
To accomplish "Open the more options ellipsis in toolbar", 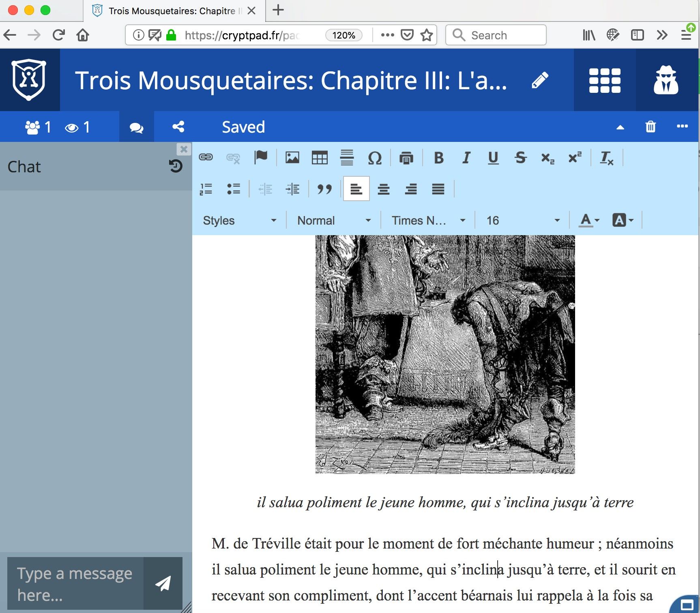I will (x=682, y=126).
